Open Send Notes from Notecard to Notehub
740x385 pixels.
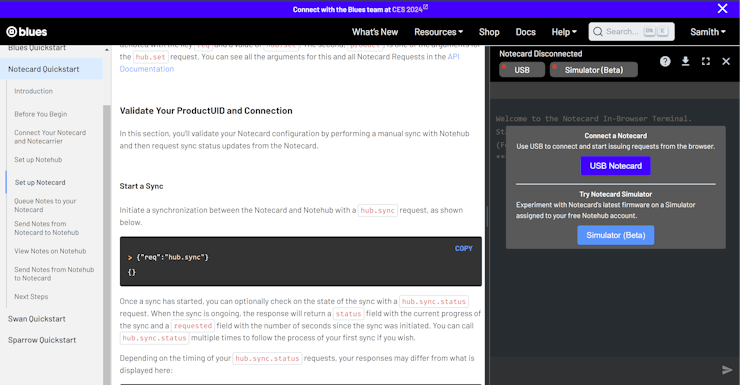pyautogui.click(x=47, y=228)
